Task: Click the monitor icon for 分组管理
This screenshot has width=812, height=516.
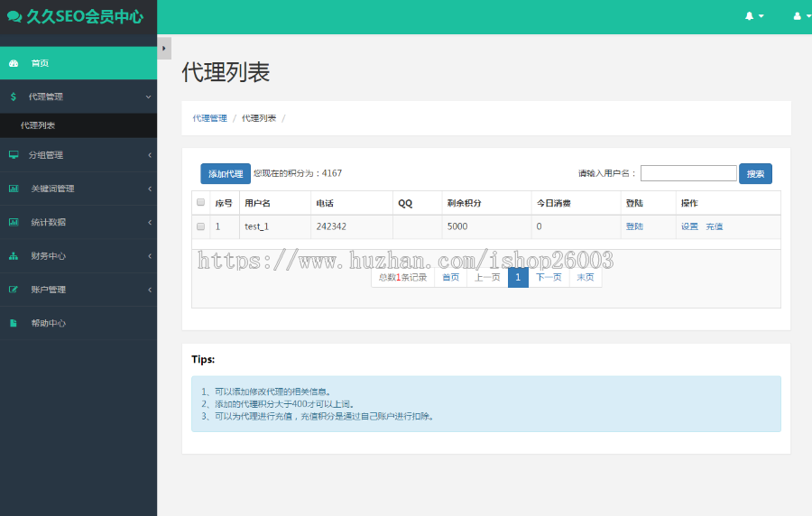Action: point(14,155)
